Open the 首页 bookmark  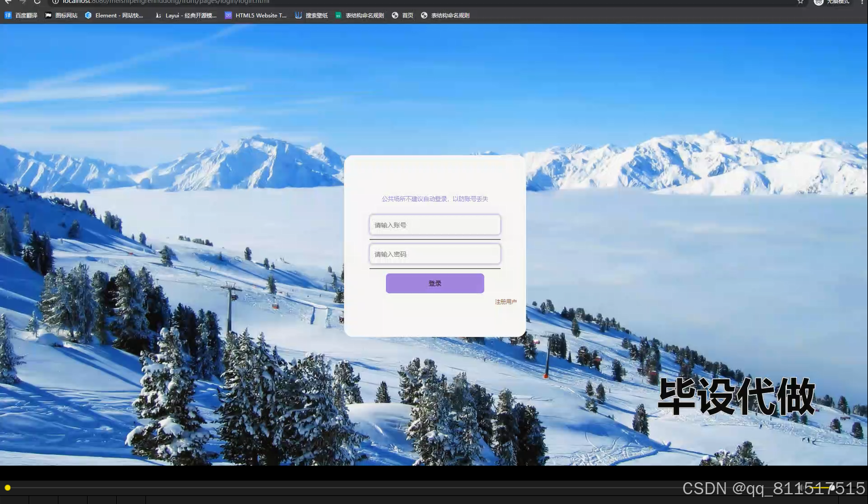coord(403,15)
